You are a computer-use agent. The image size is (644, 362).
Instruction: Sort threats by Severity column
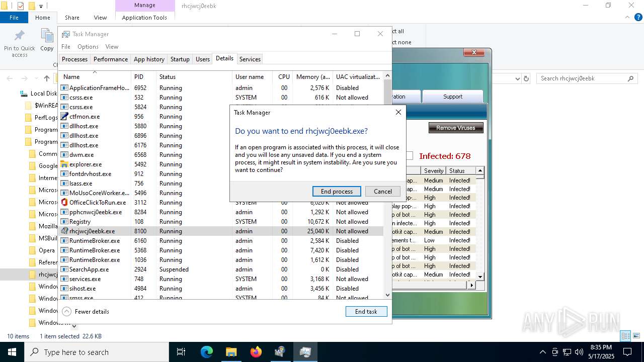click(x=433, y=171)
